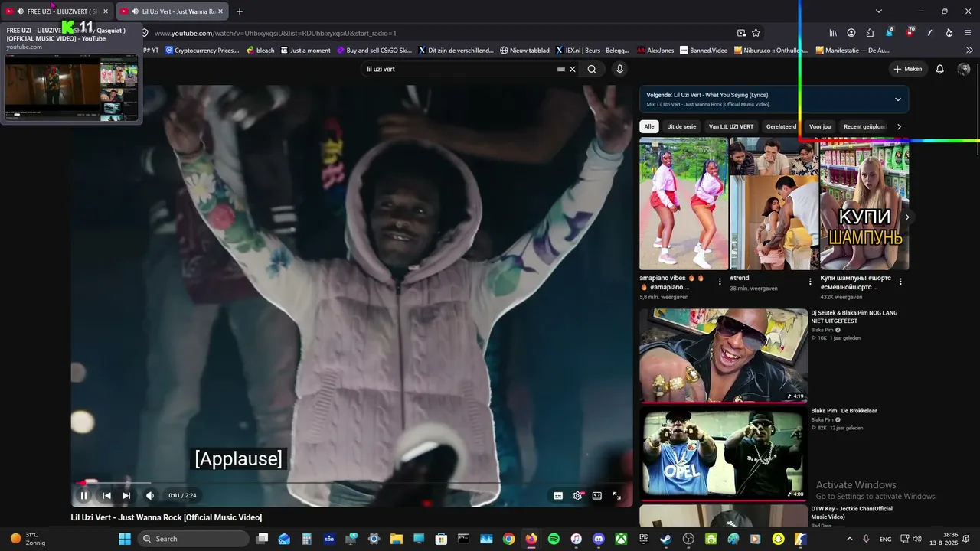
Task: Toggle picture-in-picture from the address bar
Action: click(x=741, y=33)
